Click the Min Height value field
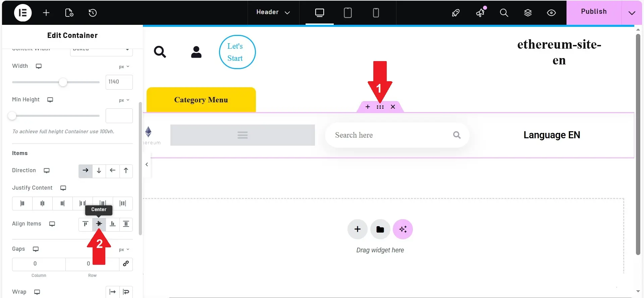 [119, 115]
